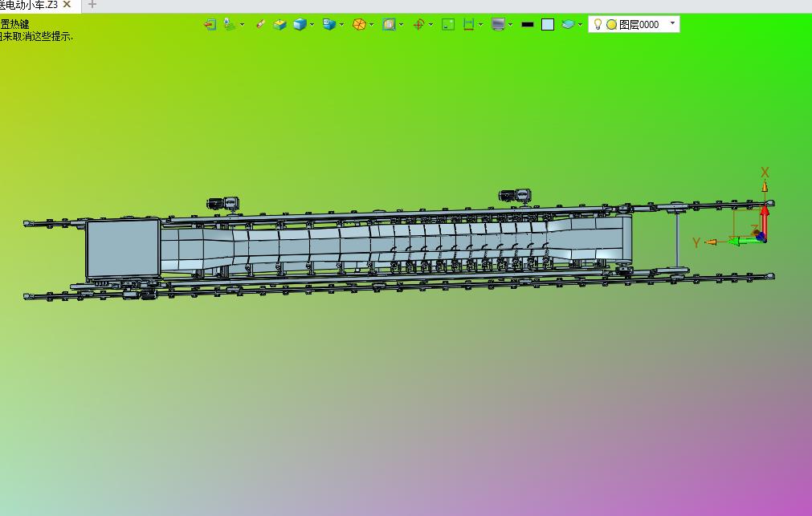Click the red crosshair target icon
Screen dimensions: 812x516
[x=419, y=24]
